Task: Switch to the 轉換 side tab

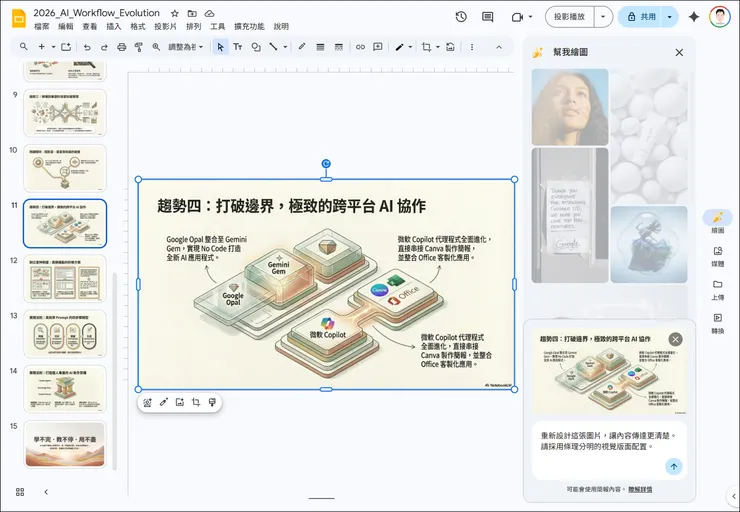Action: 717,323
